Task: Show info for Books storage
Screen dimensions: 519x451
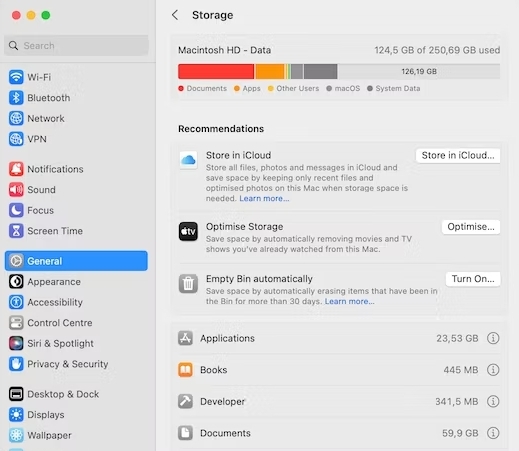Action: (x=493, y=370)
